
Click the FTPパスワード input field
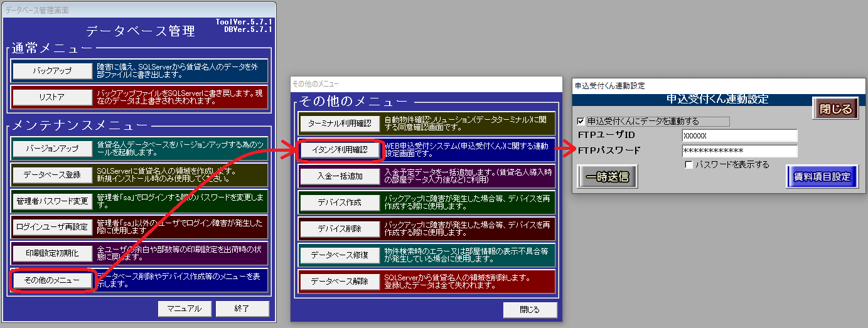pyautogui.click(x=739, y=151)
